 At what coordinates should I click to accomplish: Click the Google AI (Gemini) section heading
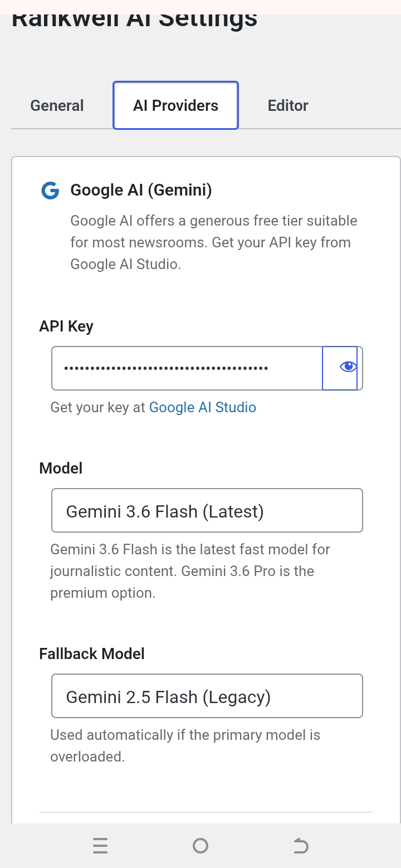pyautogui.click(x=141, y=190)
